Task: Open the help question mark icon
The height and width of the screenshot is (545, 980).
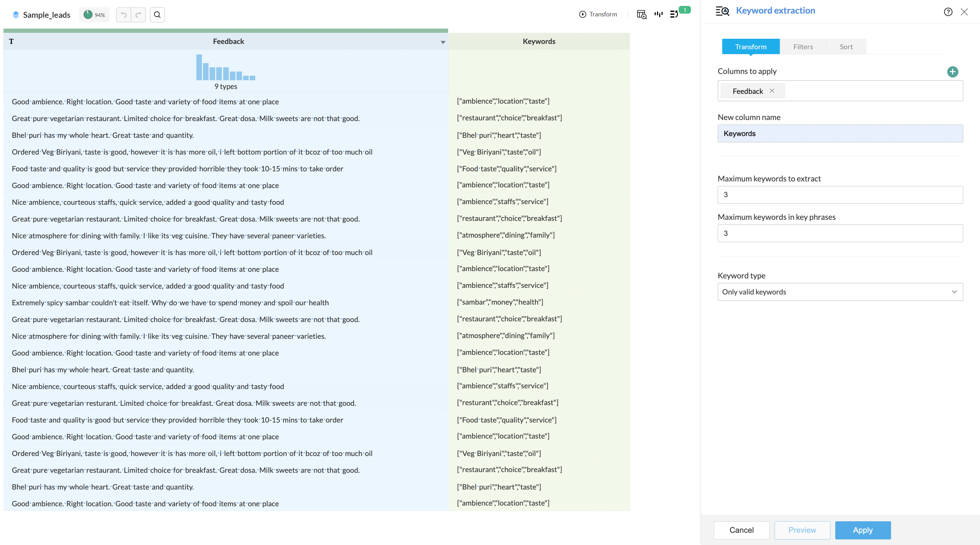Action: [948, 12]
